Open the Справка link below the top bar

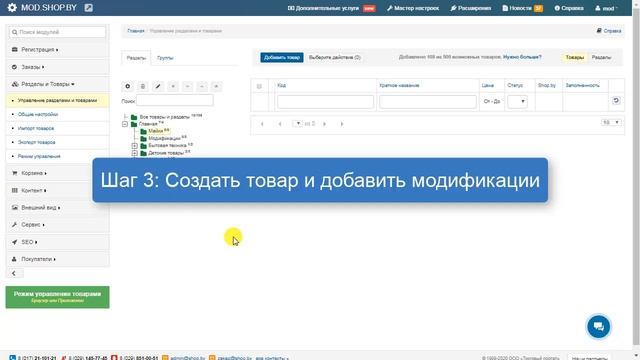[x=609, y=31]
